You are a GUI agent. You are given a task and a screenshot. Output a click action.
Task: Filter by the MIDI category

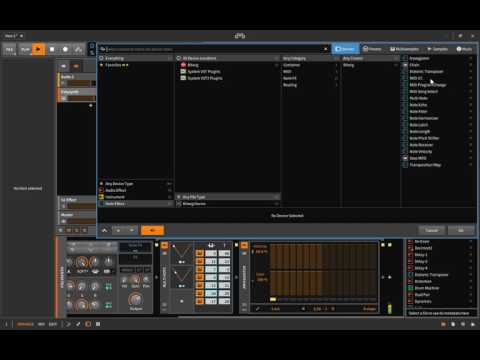[x=311, y=72]
